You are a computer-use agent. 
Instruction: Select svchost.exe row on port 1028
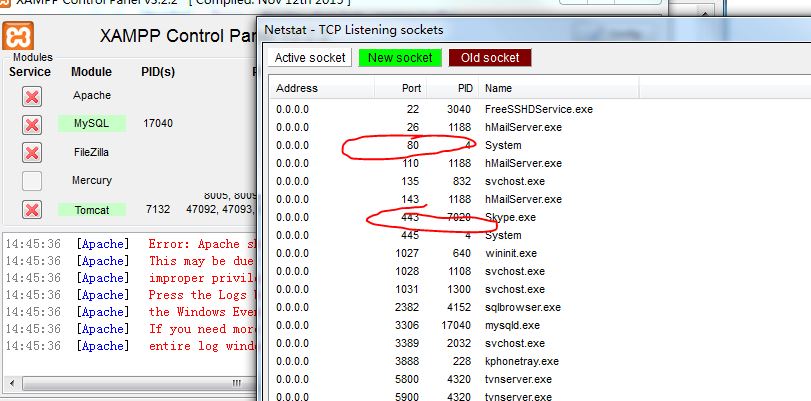pos(538,271)
